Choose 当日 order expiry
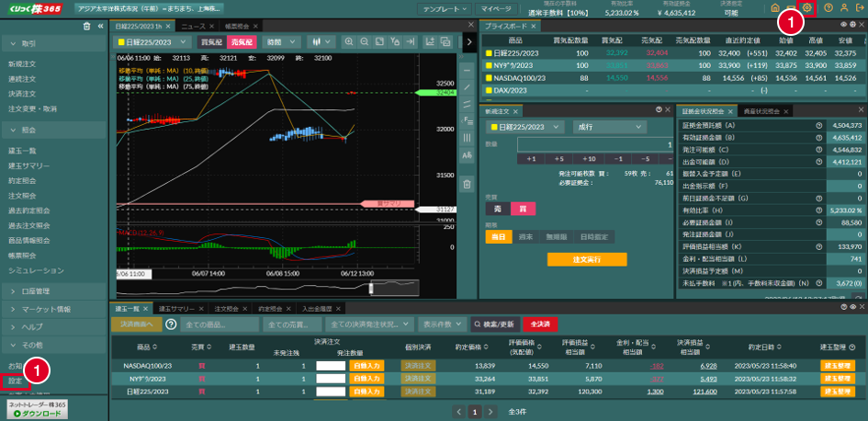The image size is (868, 421). click(x=498, y=237)
